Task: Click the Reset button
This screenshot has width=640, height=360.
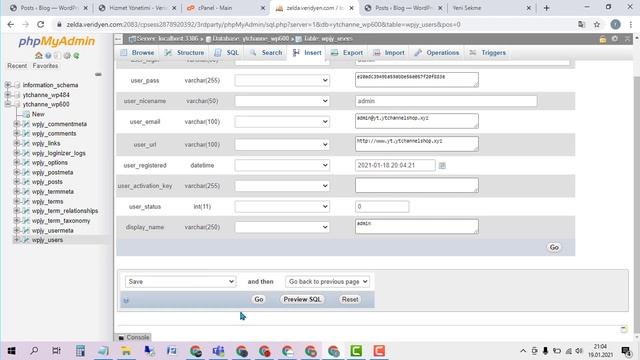Action: [x=350, y=299]
